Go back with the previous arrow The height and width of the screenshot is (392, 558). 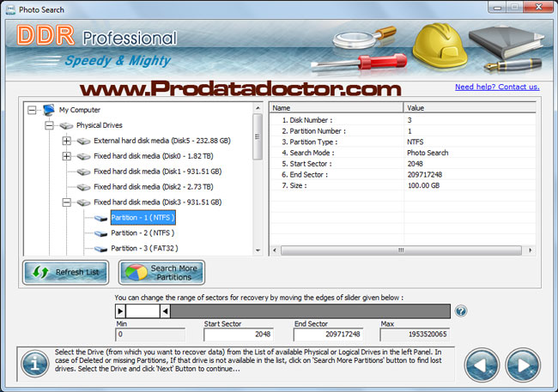tap(482, 365)
